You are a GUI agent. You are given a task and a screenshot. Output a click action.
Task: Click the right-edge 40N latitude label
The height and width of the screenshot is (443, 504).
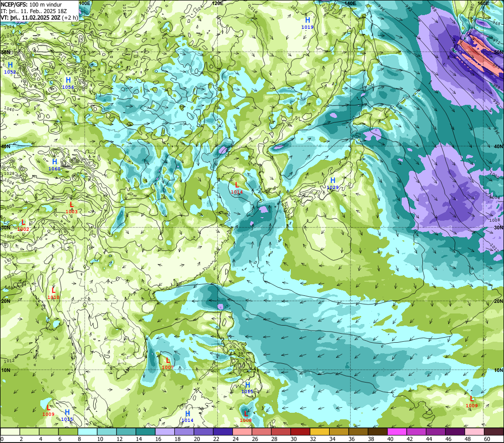point(498,146)
